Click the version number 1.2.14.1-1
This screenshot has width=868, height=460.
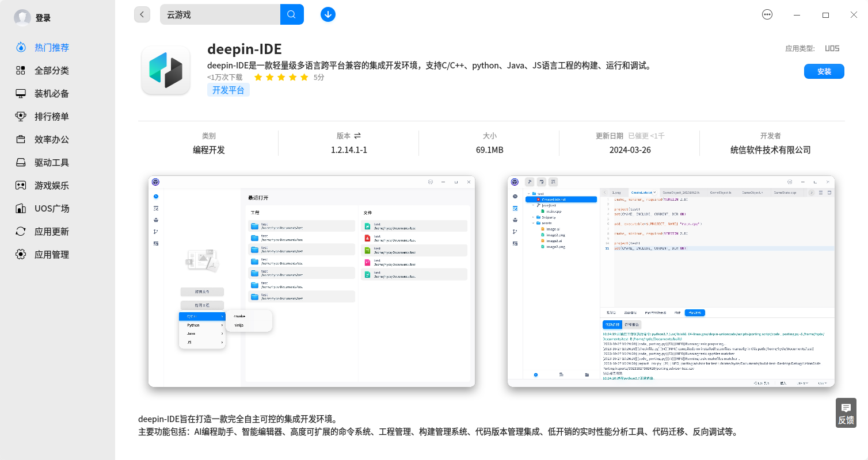[349, 149]
